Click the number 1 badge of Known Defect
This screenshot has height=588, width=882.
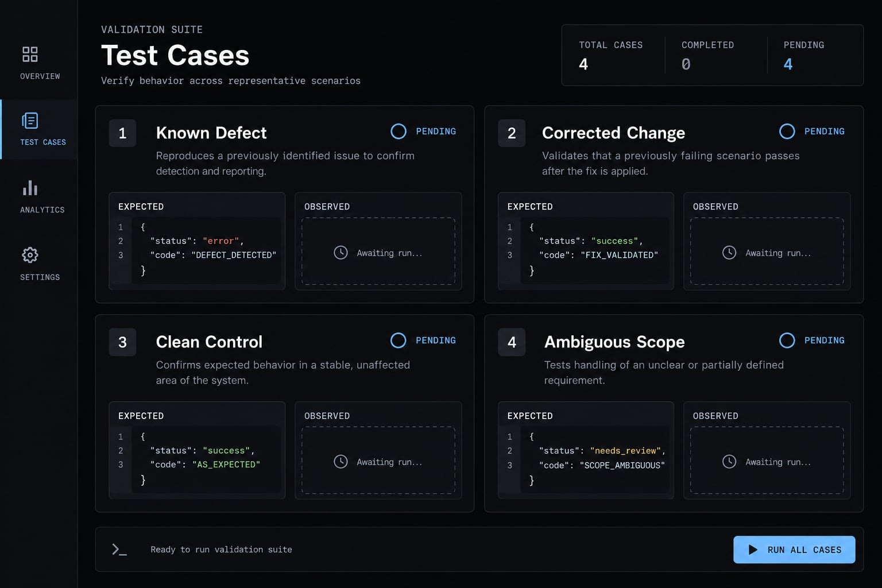(x=122, y=133)
